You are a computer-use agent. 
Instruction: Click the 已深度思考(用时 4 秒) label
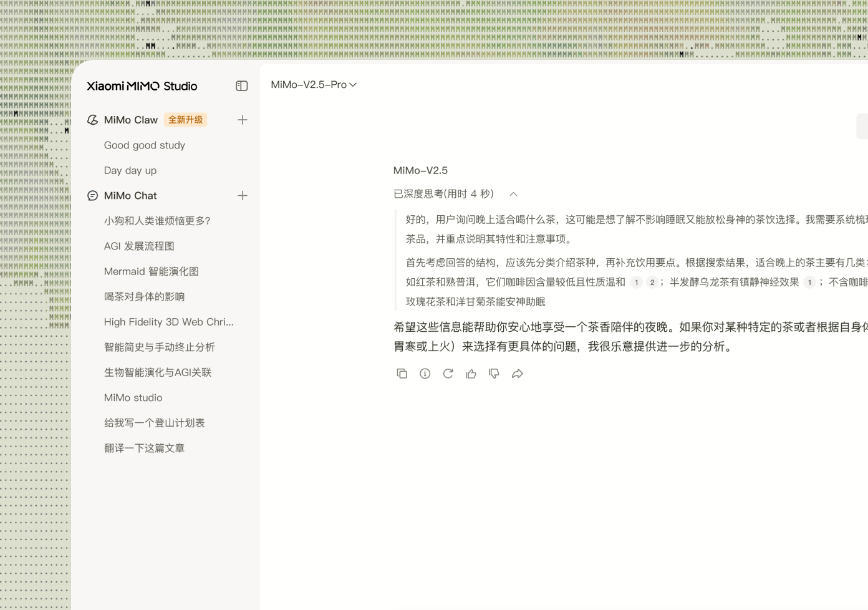443,194
